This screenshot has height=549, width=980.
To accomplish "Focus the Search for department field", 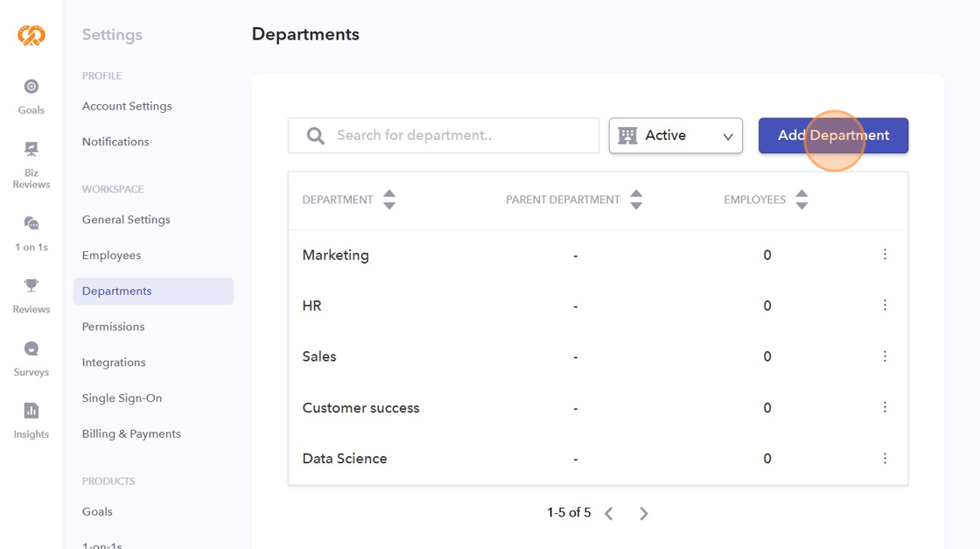I will point(455,136).
